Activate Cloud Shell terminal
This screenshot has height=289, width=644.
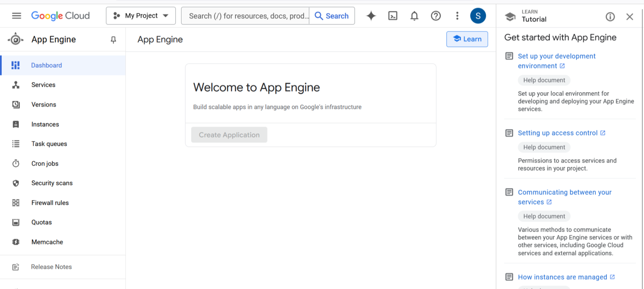393,15
